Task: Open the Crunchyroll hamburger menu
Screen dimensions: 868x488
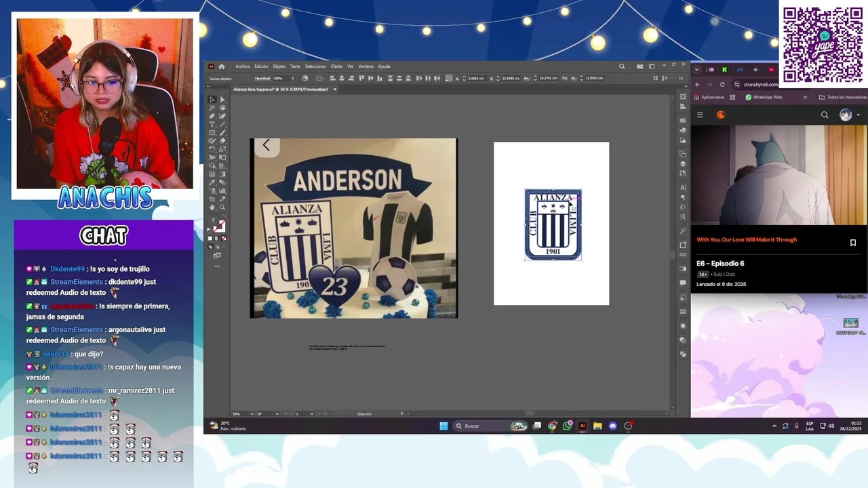Action: pyautogui.click(x=700, y=115)
